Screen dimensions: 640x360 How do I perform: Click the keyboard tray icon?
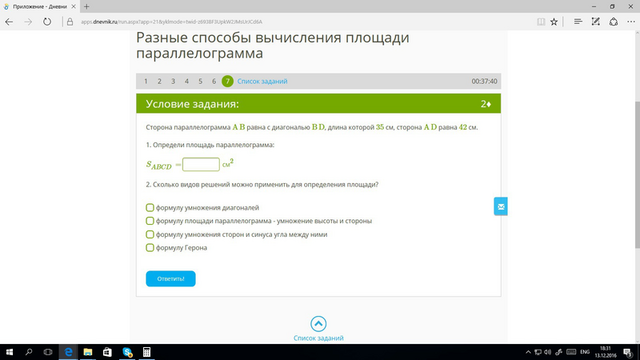point(571,352)
